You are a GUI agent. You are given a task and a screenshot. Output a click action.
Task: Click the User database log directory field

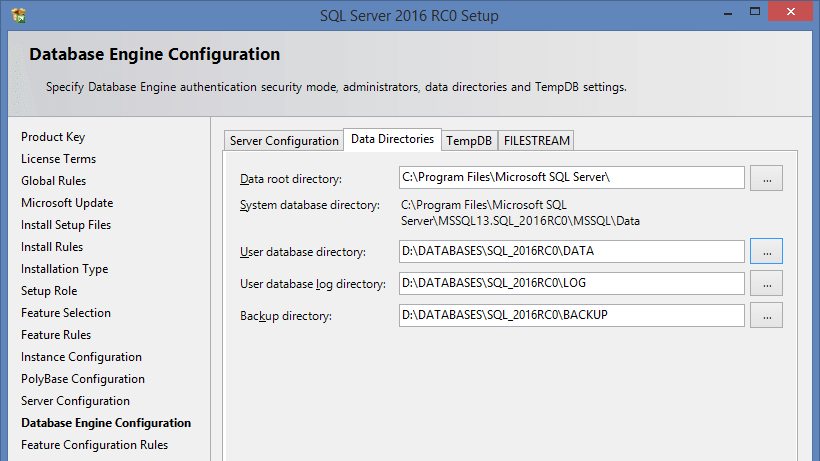tap(572, 283)
